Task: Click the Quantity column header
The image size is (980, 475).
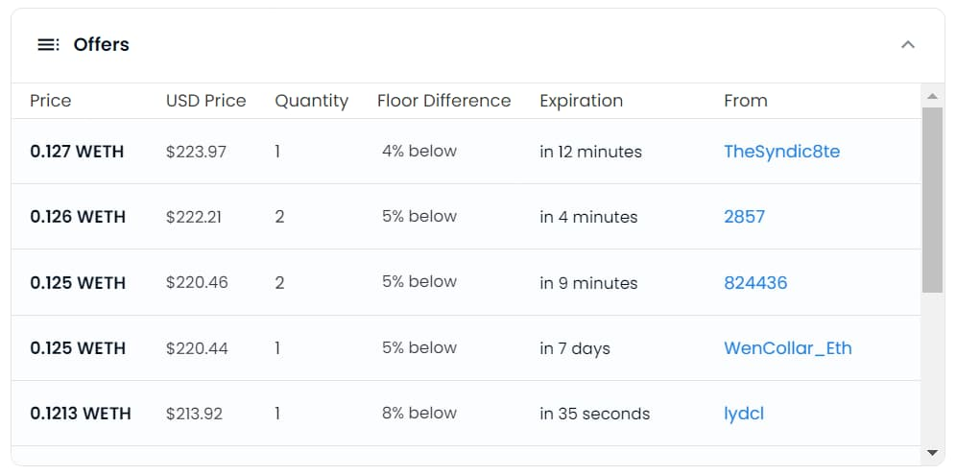Action: click(311, 101)
